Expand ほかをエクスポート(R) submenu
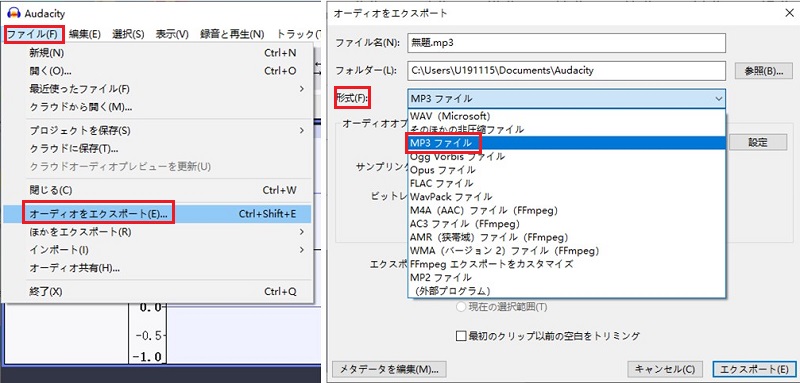The image size is (800, 383). (x=157, y=232)
